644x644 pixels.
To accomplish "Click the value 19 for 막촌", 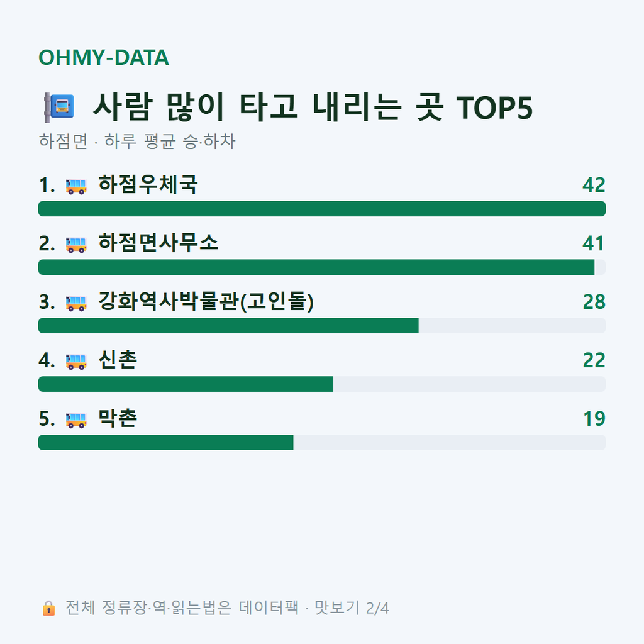I will click(x=594, y=418).
